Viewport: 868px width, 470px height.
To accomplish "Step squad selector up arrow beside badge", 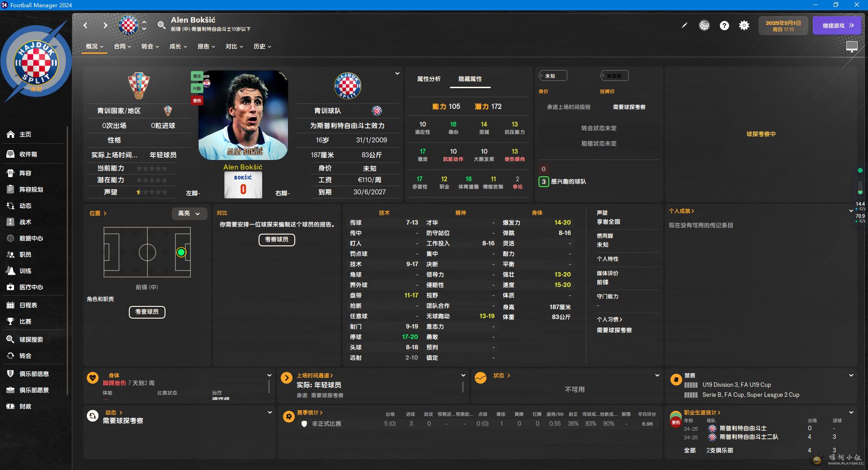I will tap(144, 22).
